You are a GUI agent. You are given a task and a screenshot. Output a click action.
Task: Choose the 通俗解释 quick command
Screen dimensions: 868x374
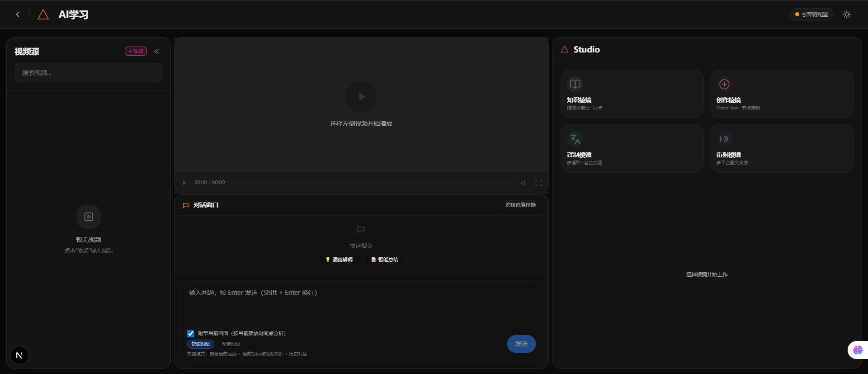point(339,260)
